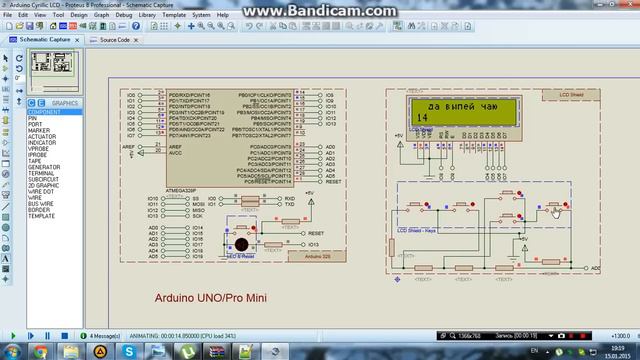Switch to the Source Code tab

114,40
